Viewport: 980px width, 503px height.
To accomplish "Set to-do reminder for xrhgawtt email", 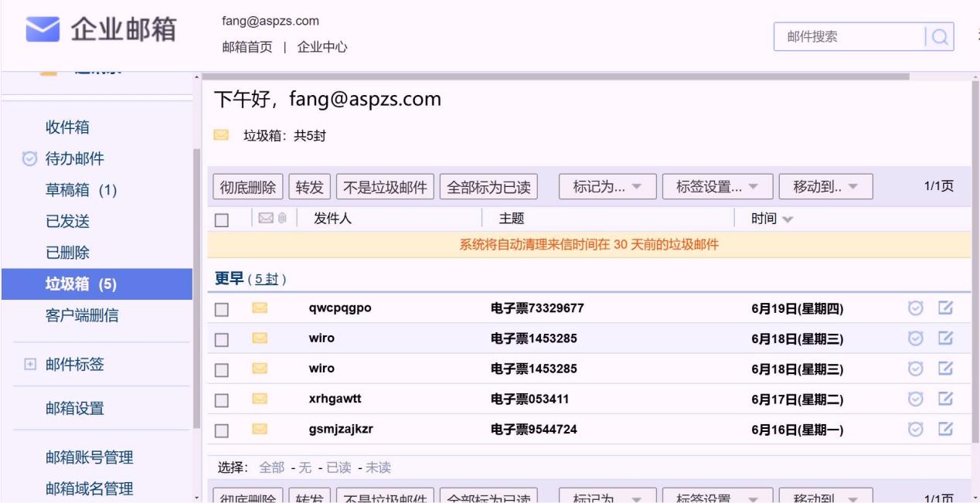I will pyautogui.click(x=916, y=399).
